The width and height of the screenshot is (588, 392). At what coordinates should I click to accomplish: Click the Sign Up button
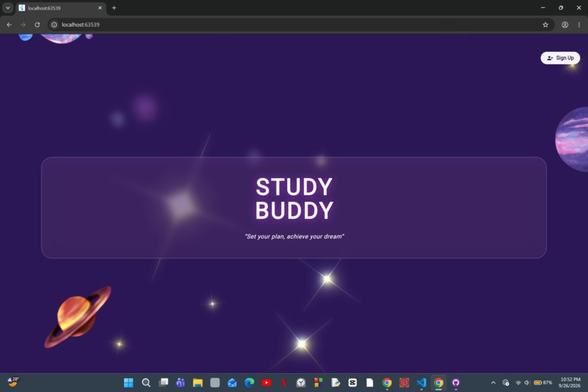pos(560,58)
